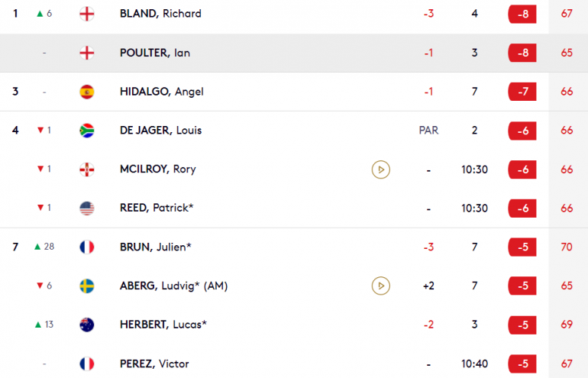Screen dimensions: 588x378
Task: Click Patrick Reed's 10:30 tee time
Action: pos(474,208)
